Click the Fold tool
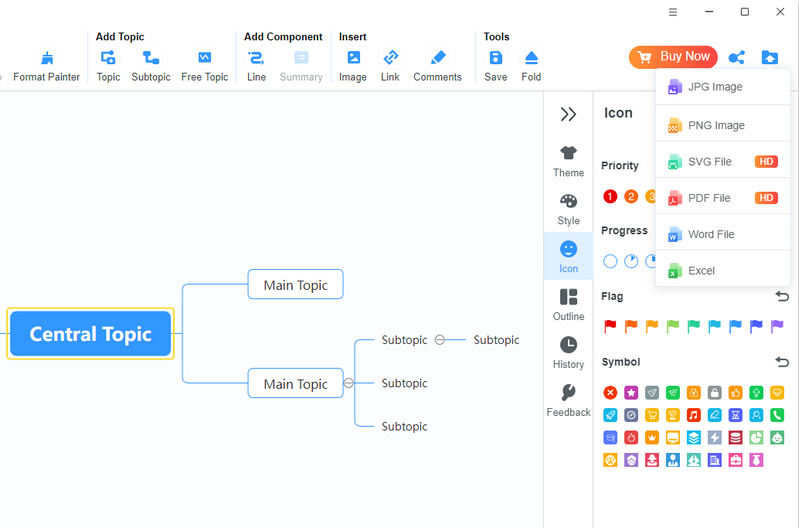This screenshot has height=528, width=799. [531, 66]
